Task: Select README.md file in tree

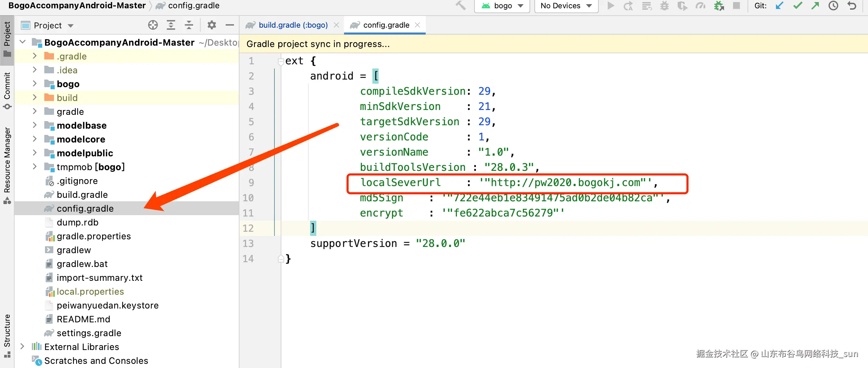Action: coord(126,319)
